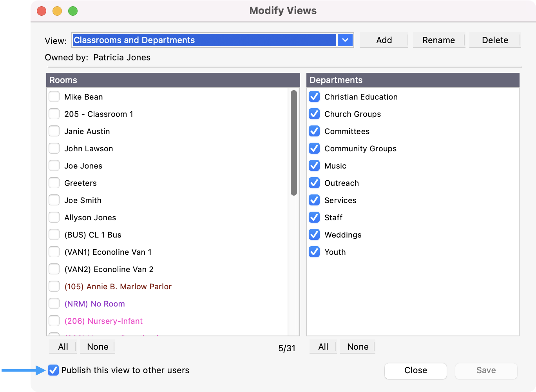Uncheck the Music department checkbox
The height and width of the screenshot is (392, 536).
314,166
